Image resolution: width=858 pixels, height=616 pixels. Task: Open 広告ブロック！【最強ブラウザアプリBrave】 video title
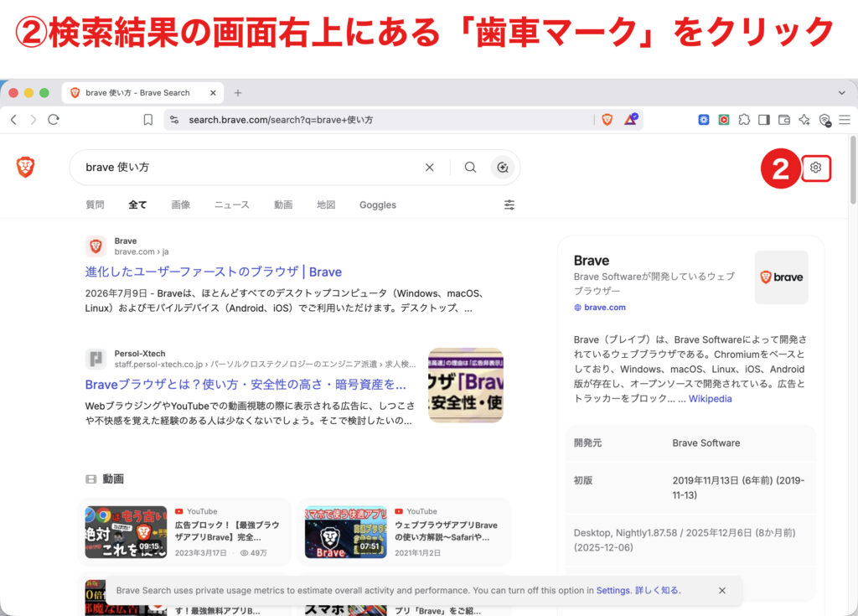pyautogui.click(x=227, y=531)
